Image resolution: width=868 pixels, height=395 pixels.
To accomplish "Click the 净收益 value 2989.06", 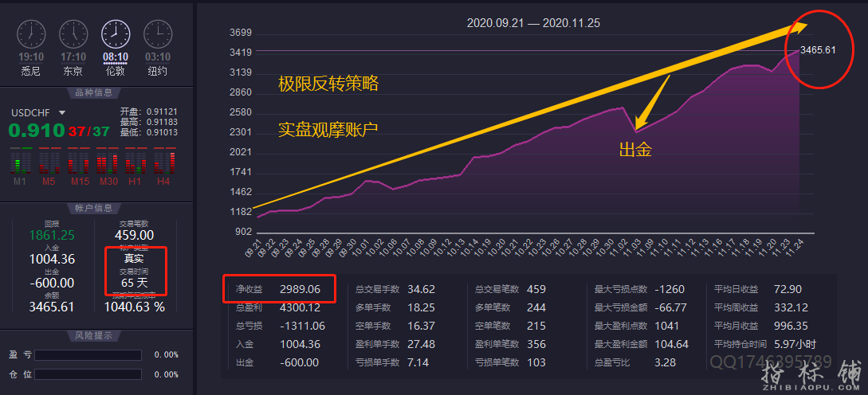I will point(300,289).
